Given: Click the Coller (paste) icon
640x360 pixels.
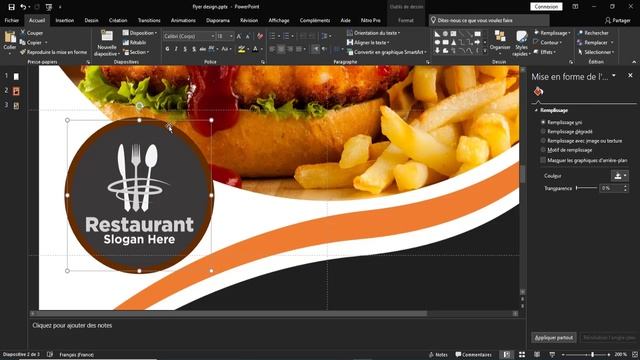Looking at the screenshot, I should 9,38.
